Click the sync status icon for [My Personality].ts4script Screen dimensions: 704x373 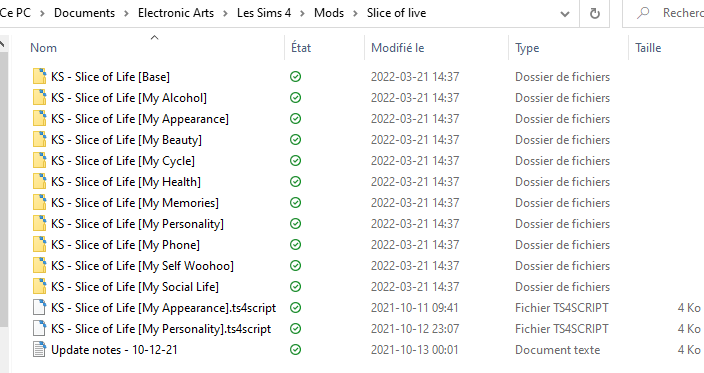295,329
